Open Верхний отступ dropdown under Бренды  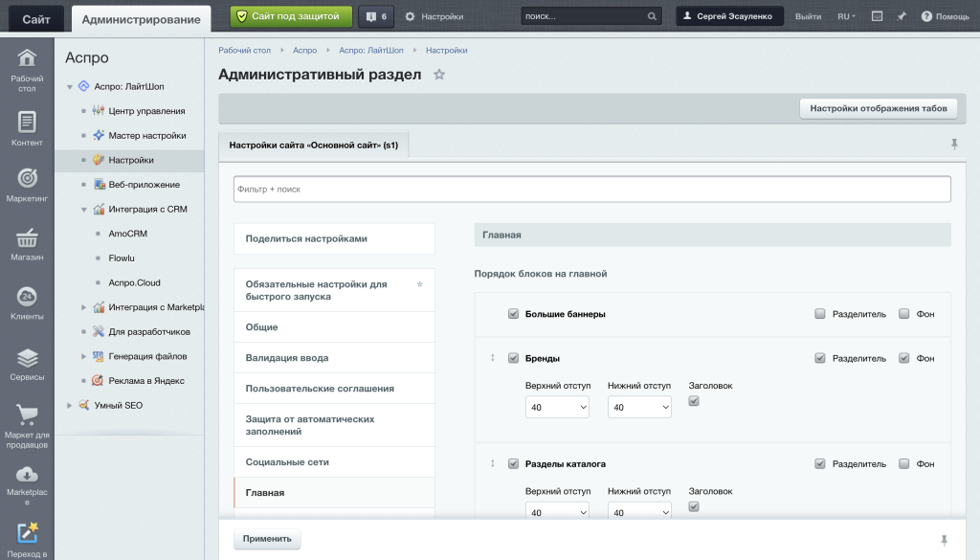pyautogui.click(x=557, y=407)
